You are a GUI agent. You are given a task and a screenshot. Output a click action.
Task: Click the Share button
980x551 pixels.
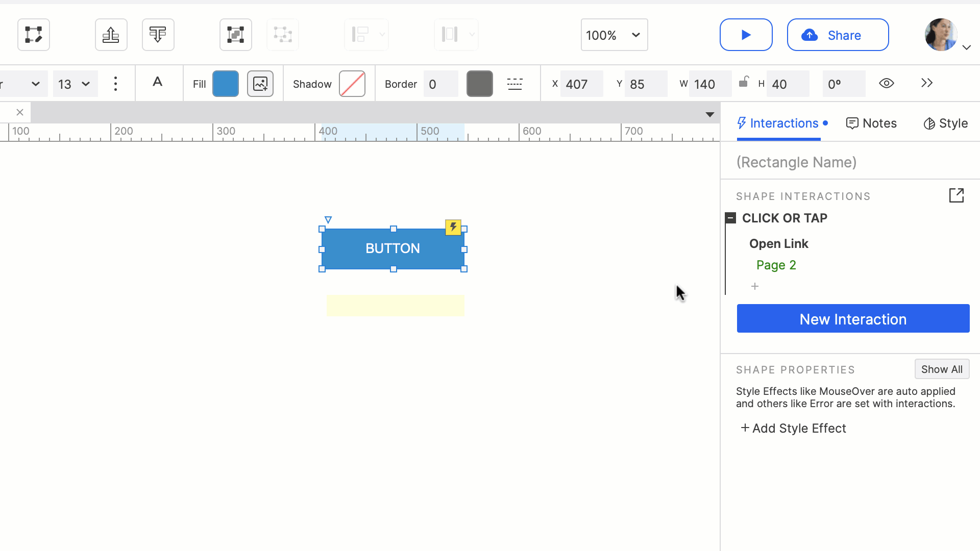tap(838, 35)
